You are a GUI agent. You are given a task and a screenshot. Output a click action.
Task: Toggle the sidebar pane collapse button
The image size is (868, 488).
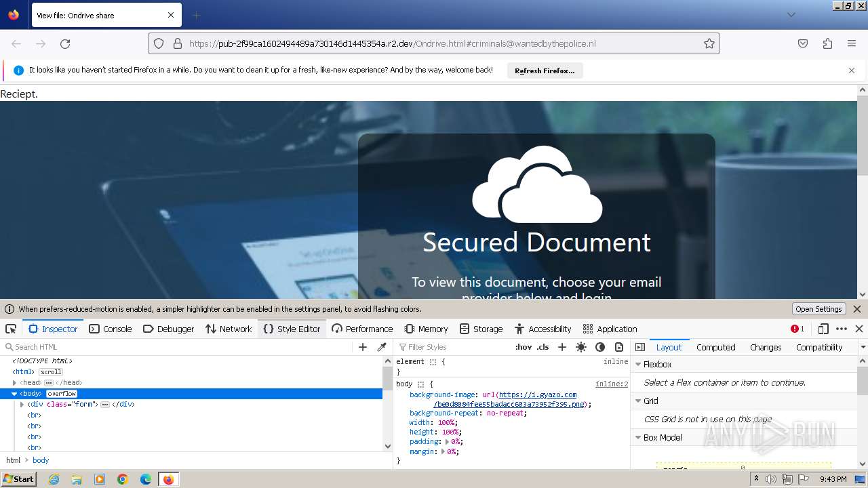(x=640, y=347)
